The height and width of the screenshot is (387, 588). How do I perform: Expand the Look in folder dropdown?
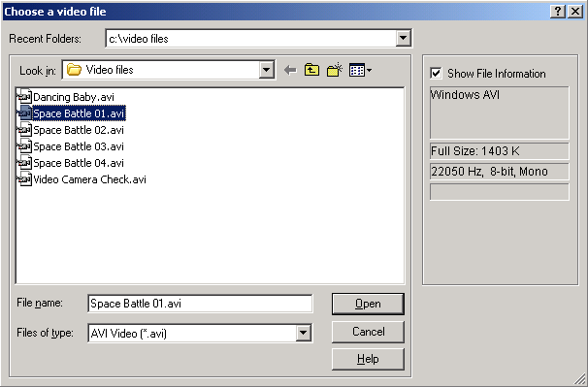[266, 70]
